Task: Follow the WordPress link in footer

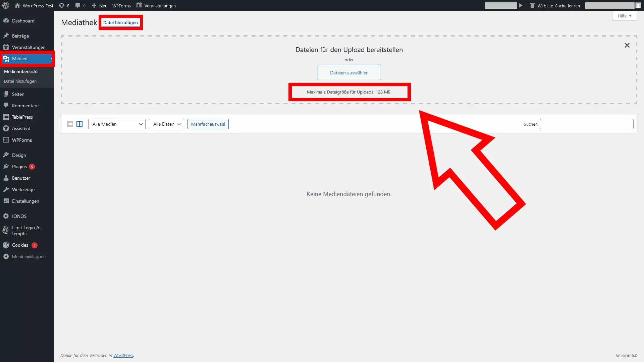Action: (x=123, y=355)
